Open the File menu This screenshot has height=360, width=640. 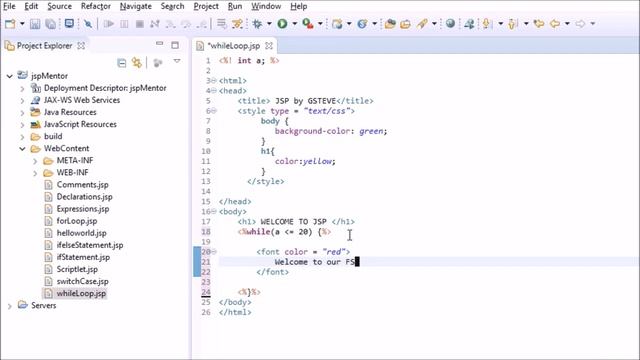(x=9, y=6)
